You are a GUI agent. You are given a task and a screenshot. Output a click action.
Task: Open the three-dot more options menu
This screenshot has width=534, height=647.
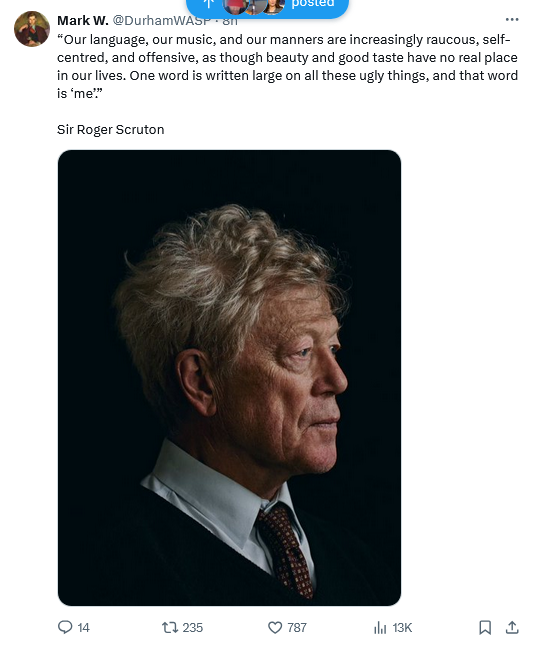click(x=512, y=19)
